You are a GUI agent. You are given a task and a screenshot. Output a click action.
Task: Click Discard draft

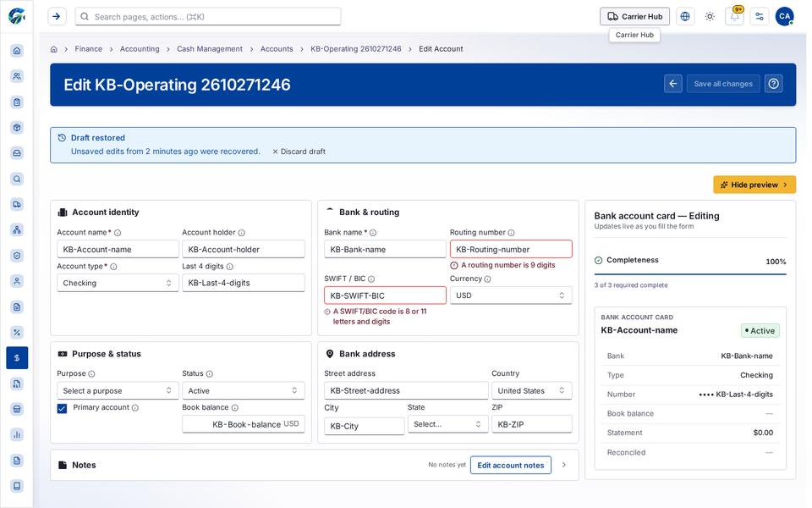[299, 152]
